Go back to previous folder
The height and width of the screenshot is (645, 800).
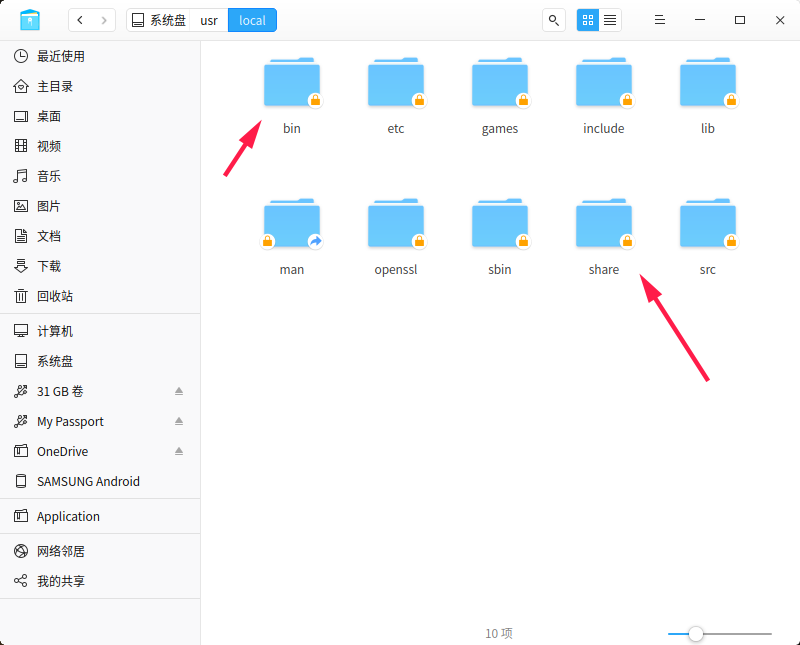80,20
